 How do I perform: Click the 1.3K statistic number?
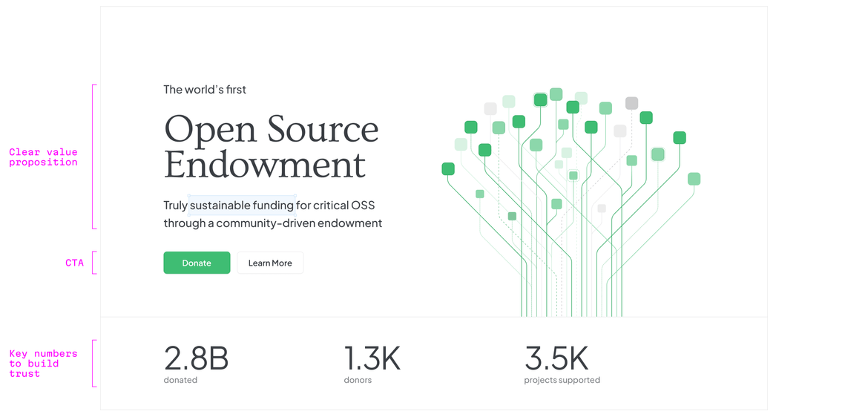(372, 358)
